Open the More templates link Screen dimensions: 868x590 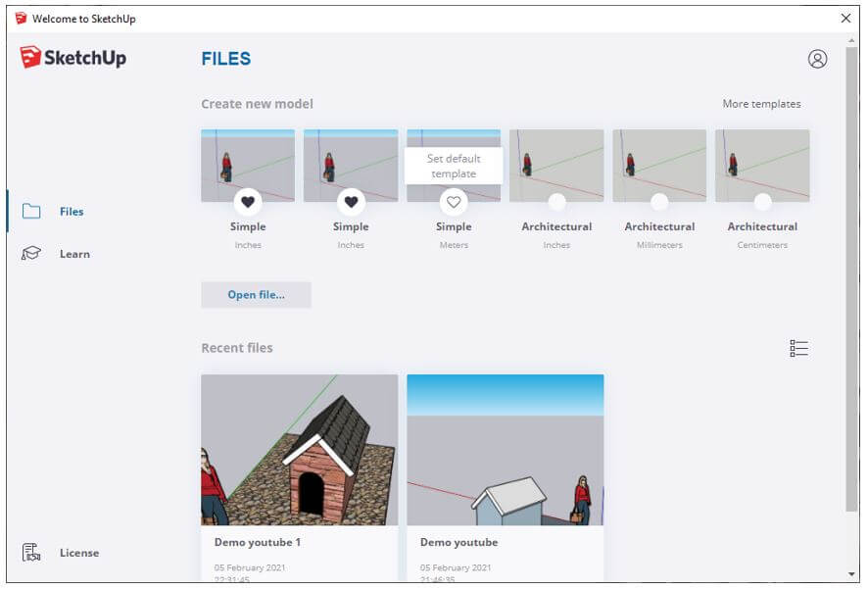(x=761, y=104)
